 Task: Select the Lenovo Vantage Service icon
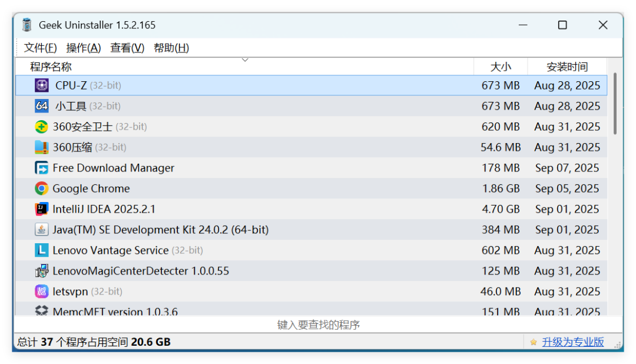click(41, 250)
